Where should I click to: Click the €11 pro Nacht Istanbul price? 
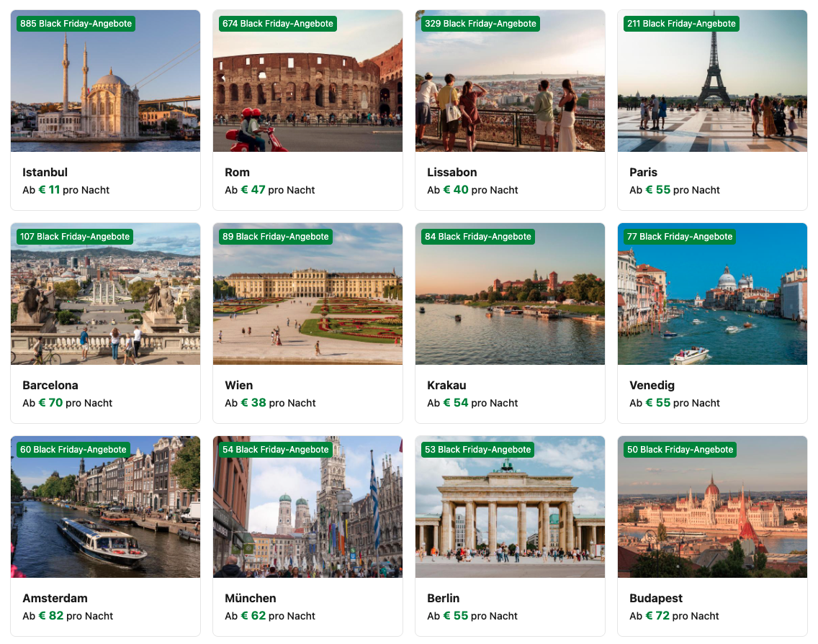tap(66, 190)
